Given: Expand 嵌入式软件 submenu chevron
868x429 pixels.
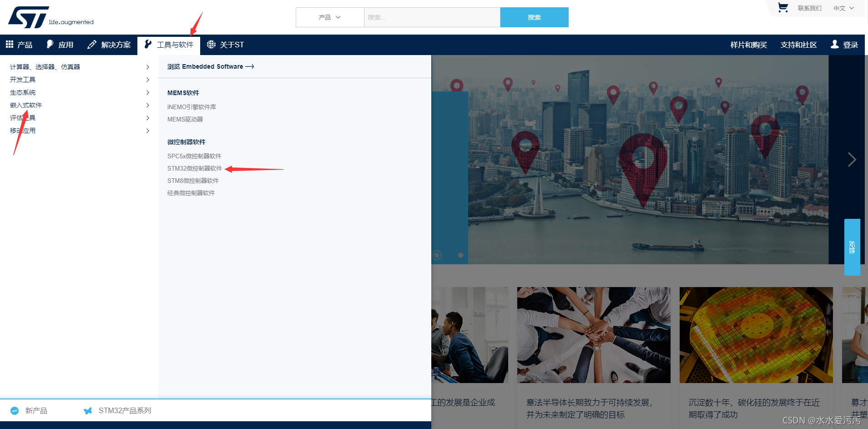Looking at the screenshot, I should [x=147, y=105].
